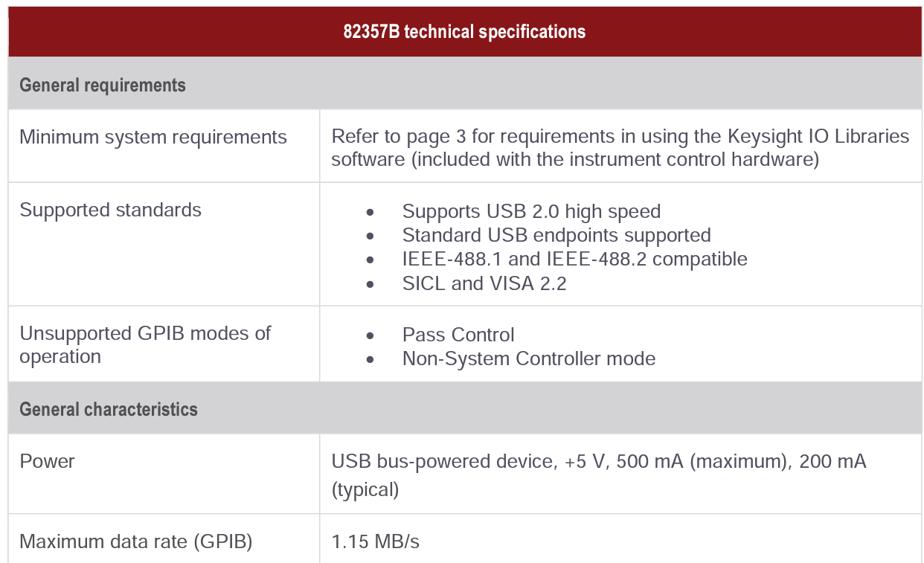Select the "IEEE-488.1 and IEEE-488.2 compatible" line
This screenshot has width=924, height=563.
(x=574, y=260)
